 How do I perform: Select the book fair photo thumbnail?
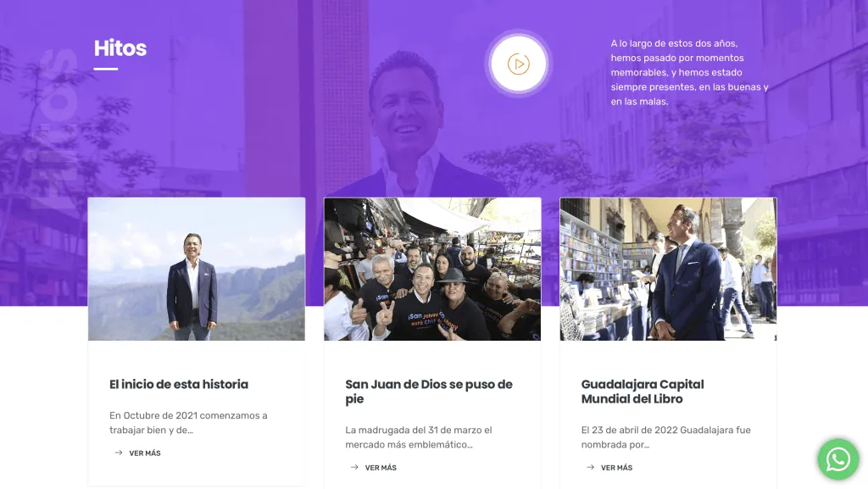click(x=668, y=269)
